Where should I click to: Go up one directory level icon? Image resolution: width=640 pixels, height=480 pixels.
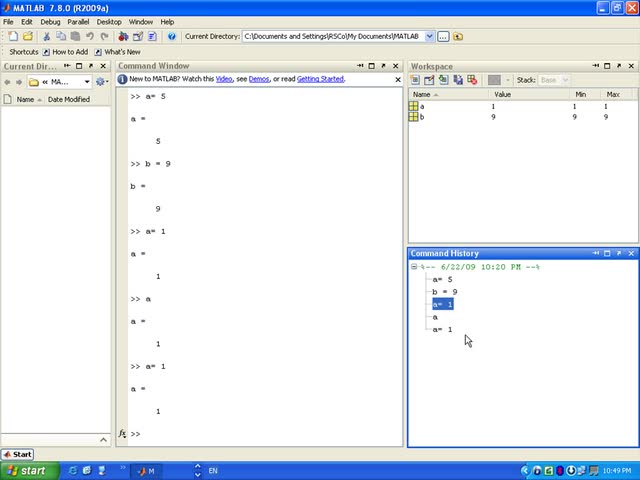click(458, 36)
